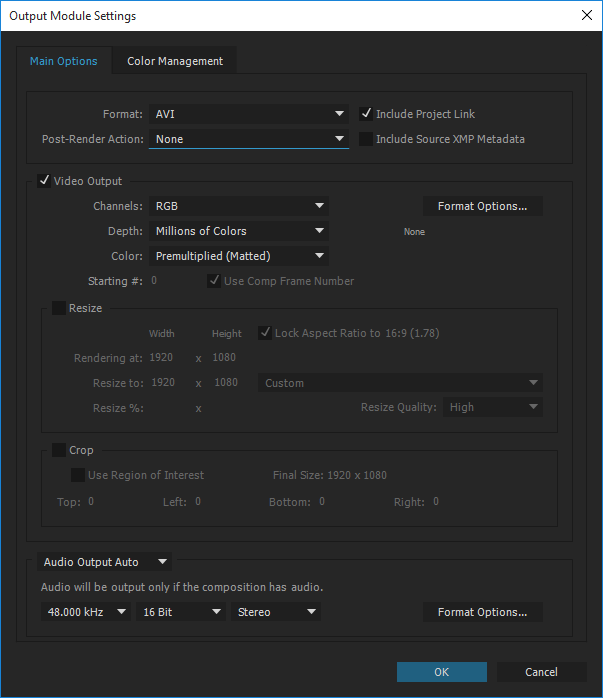
Task: Expand the Post-Render Action dropdown
Action: click(249, 139)
